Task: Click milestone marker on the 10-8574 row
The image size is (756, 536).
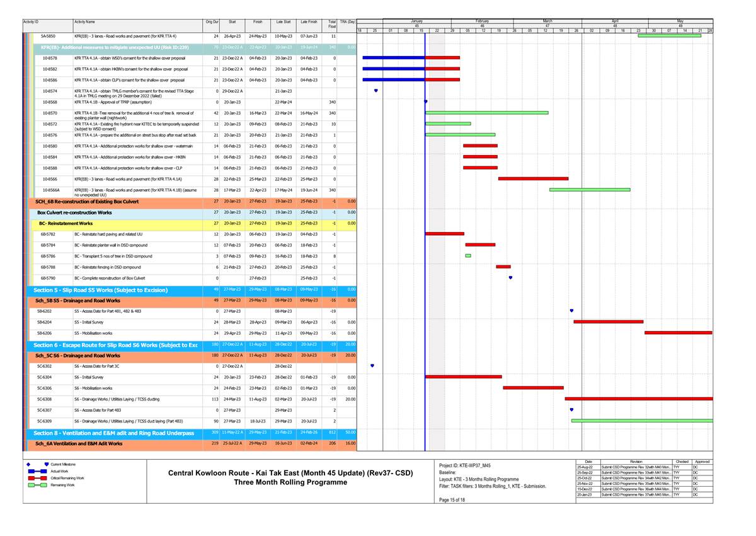Action: (376, 90)
